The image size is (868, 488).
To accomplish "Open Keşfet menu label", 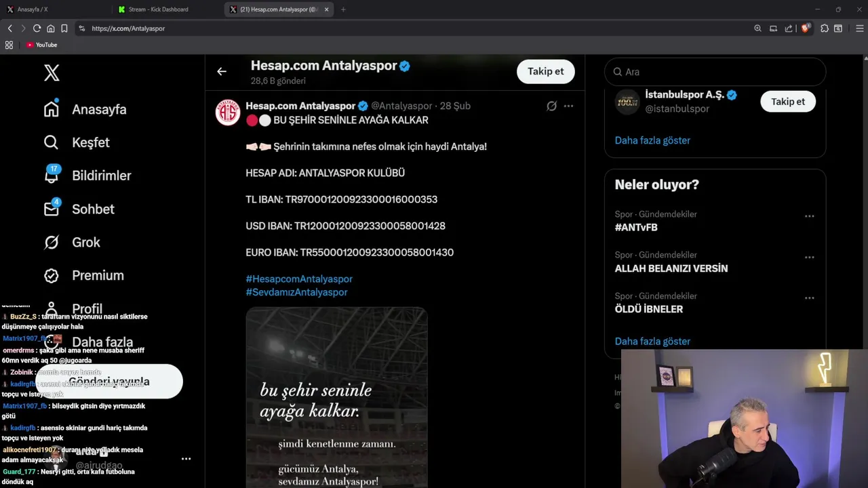I will point(91,142).
